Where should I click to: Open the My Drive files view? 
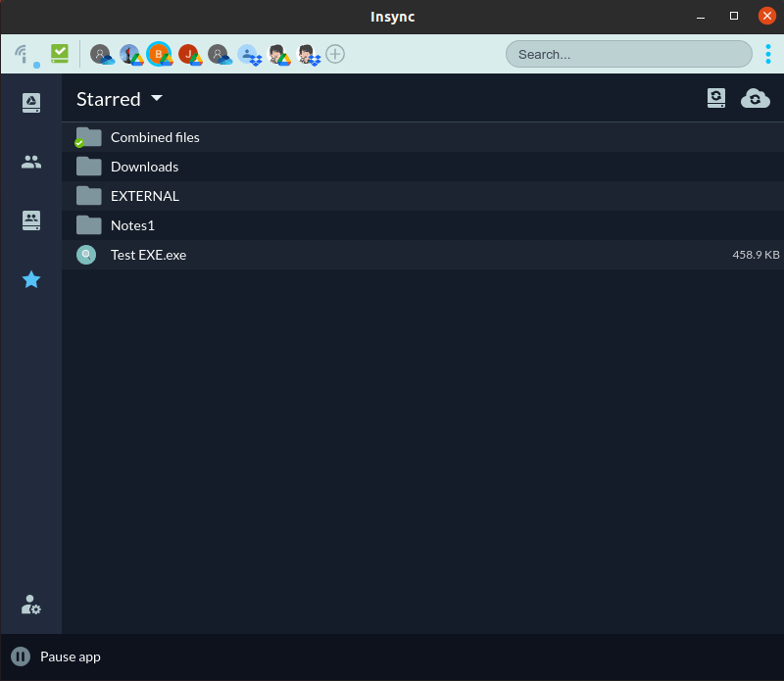[31, 102]
